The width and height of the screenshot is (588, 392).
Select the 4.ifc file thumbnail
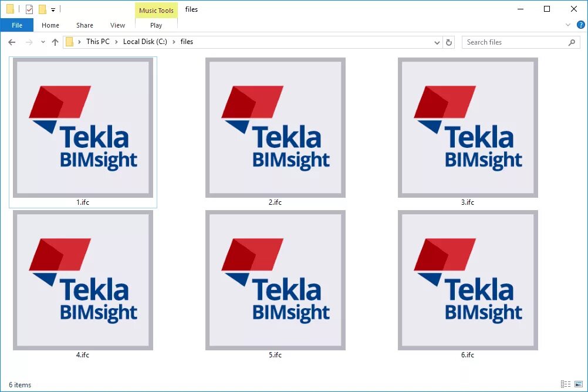click(83, 281)
